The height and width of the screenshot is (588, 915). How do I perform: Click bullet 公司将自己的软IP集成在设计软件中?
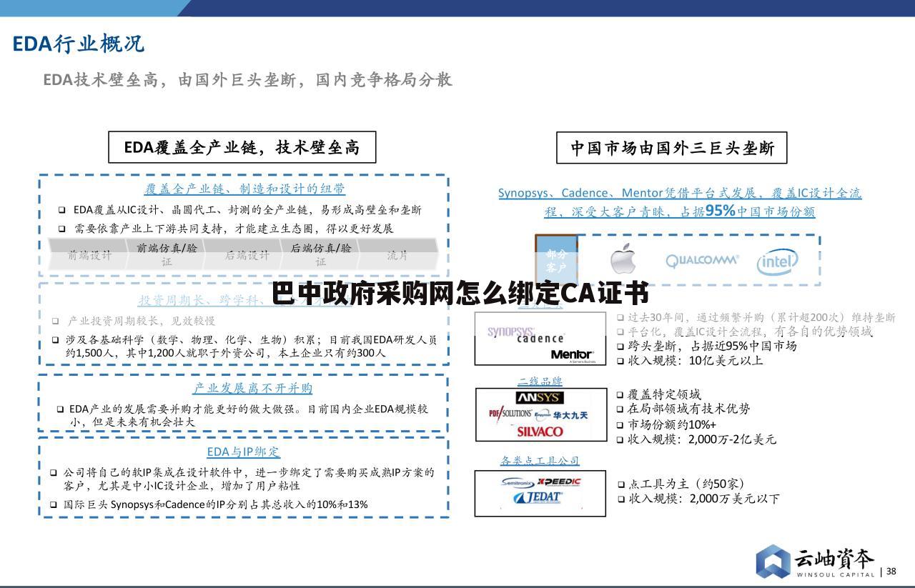242,479
